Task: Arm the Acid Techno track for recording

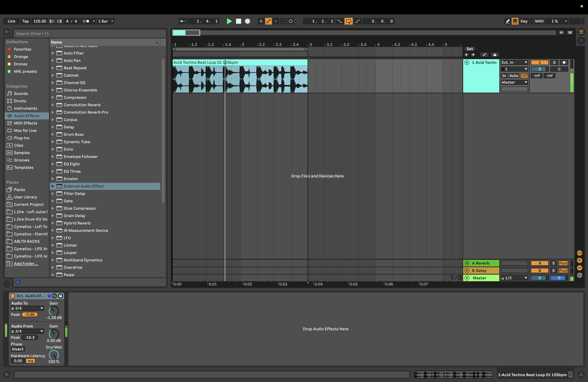Action: [x=564, y=62]
